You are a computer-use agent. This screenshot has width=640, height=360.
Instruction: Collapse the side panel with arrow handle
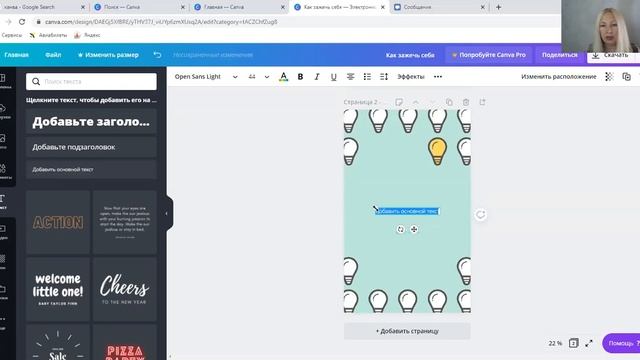(x=167, y=213)
